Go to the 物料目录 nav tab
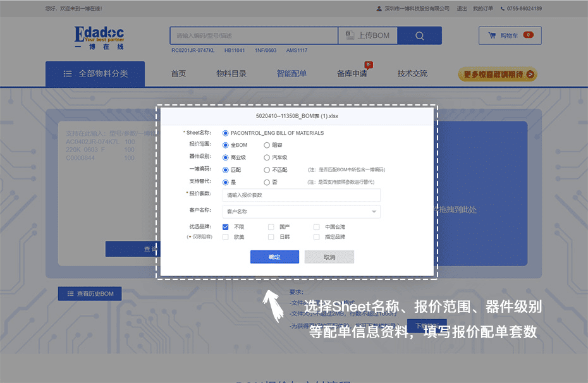The width and height of the screenshot is (588, 383). tap(231, 74)
